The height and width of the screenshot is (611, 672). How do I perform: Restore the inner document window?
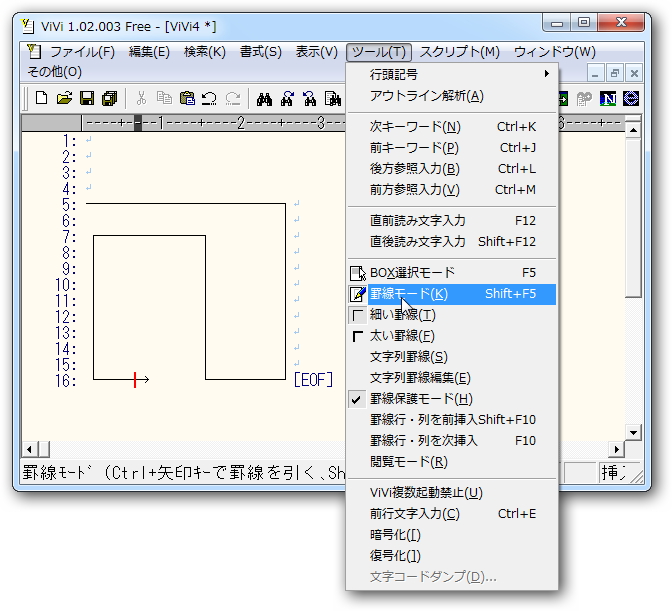tap(615, 74)
